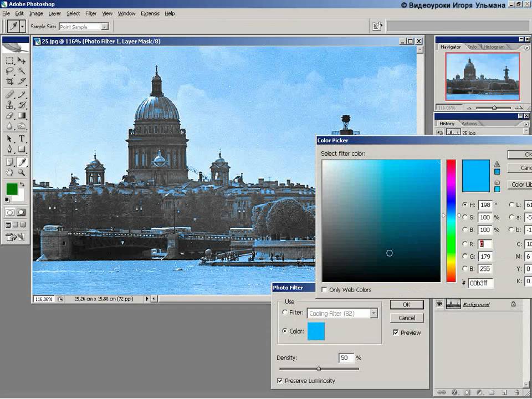Select the Rectangle shape tool

point(22,149)
